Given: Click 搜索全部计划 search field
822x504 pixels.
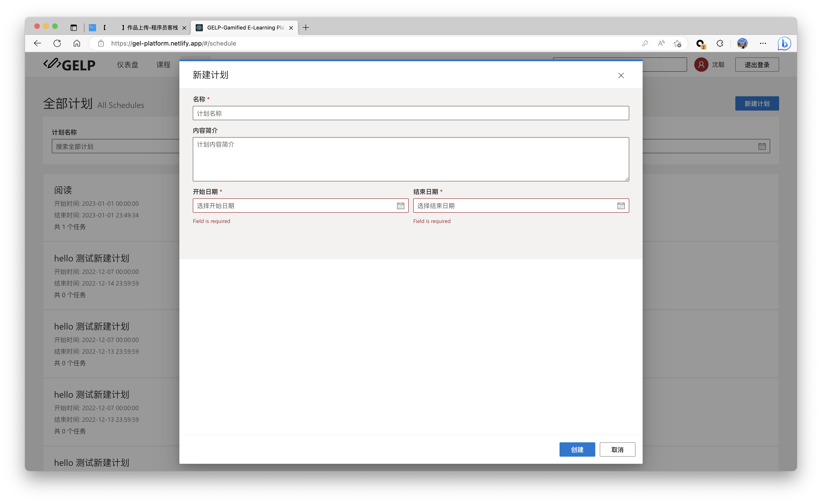Looking at the screenshot, I should [115, 146].
